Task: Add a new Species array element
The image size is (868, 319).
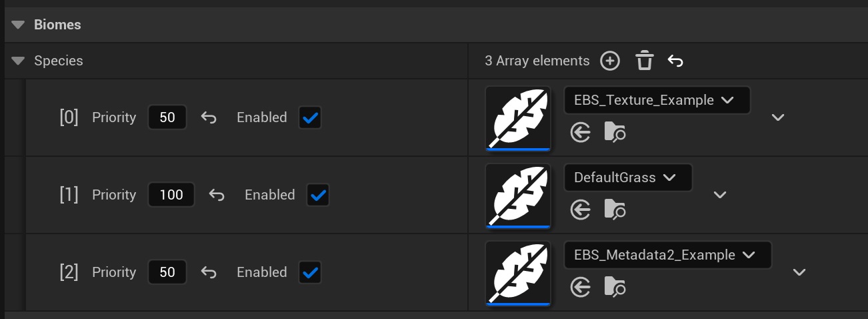Action: point(609,61)
